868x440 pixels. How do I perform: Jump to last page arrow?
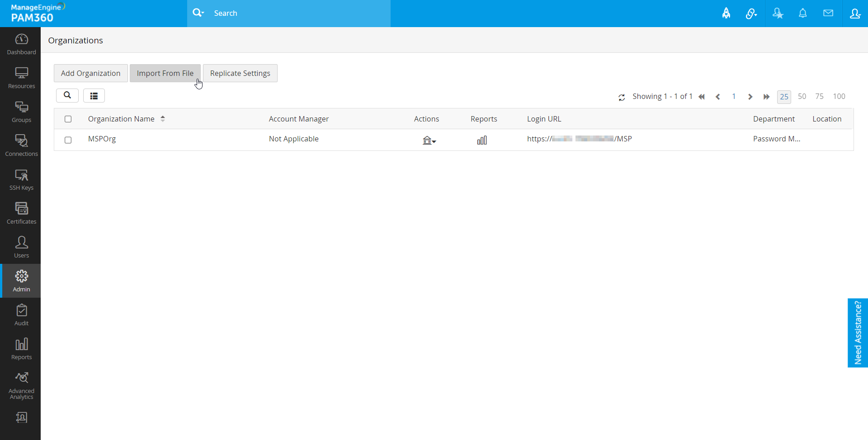coord(766,97)
